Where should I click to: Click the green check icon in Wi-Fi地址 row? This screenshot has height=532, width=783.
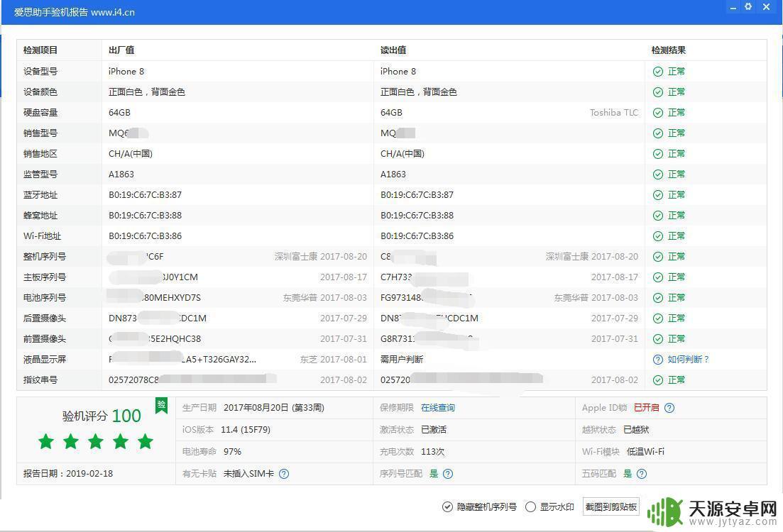click(x=657, y=236)
